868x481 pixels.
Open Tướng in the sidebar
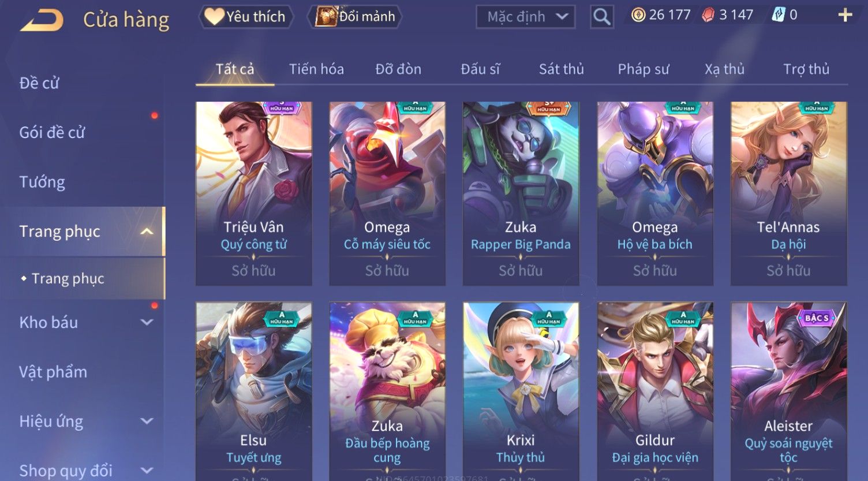pyautogui.click(x=42, y=182)
